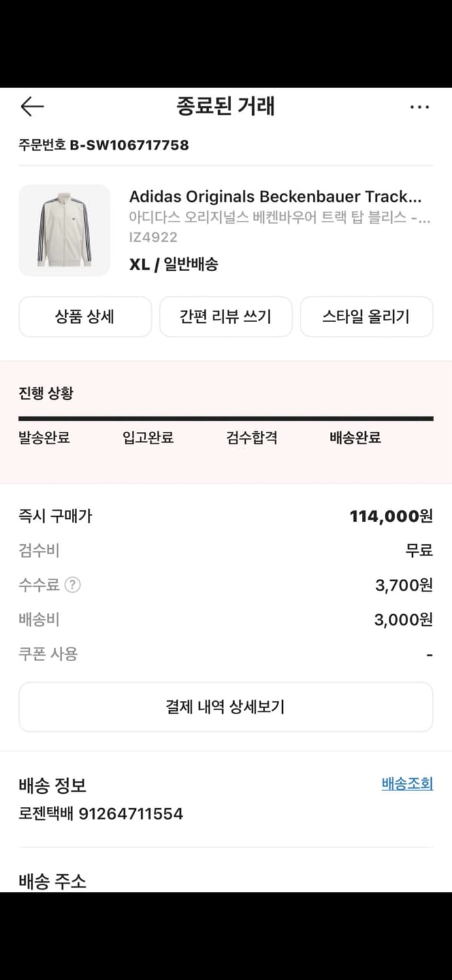452x980 pixels.
Task: Select the 검수합격 progress step
Action: click(x=251, y=438)
